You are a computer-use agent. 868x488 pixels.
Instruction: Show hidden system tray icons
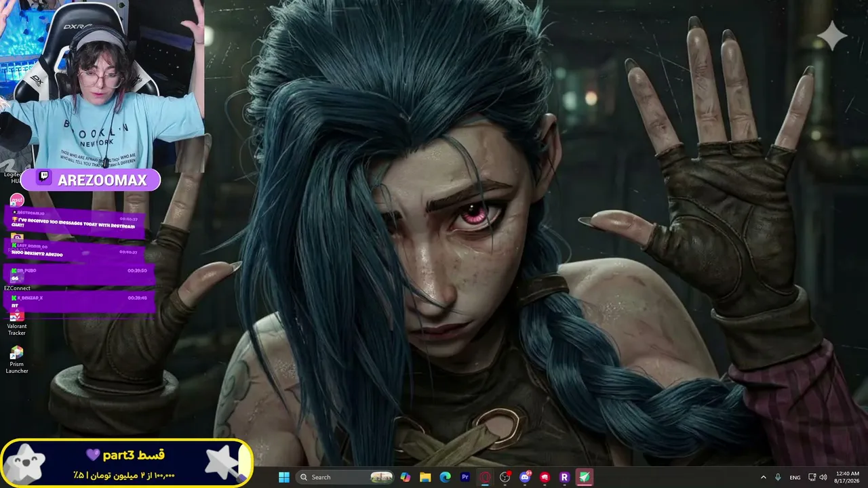(764, 477)
